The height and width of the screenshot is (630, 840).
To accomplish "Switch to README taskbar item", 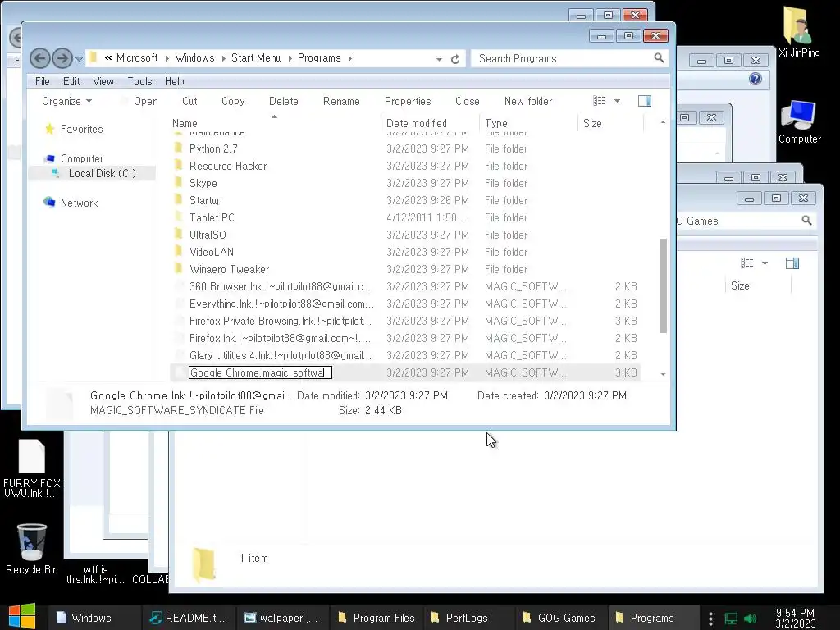I will 188,618.
